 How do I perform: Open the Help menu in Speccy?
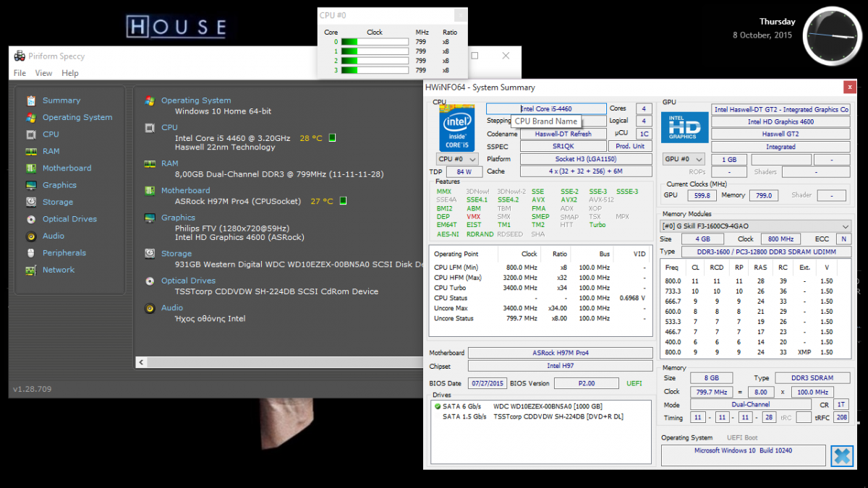click(70, 73)
